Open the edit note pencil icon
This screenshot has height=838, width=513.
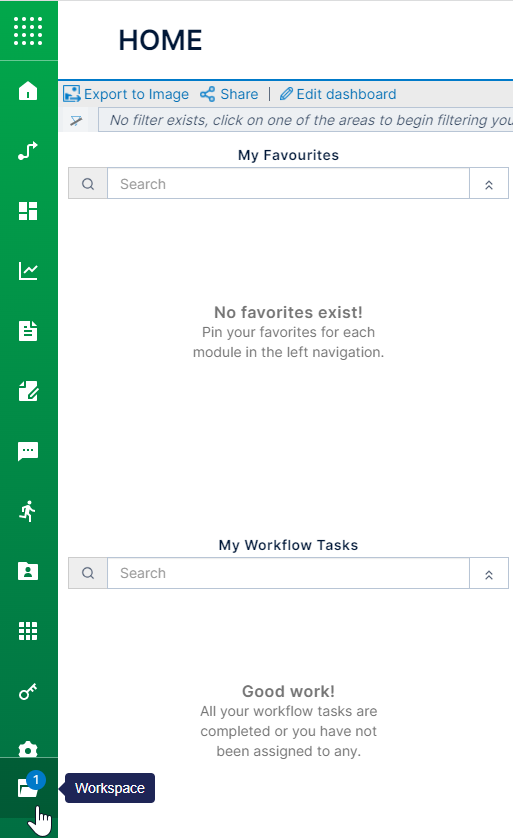pos(28,391)
